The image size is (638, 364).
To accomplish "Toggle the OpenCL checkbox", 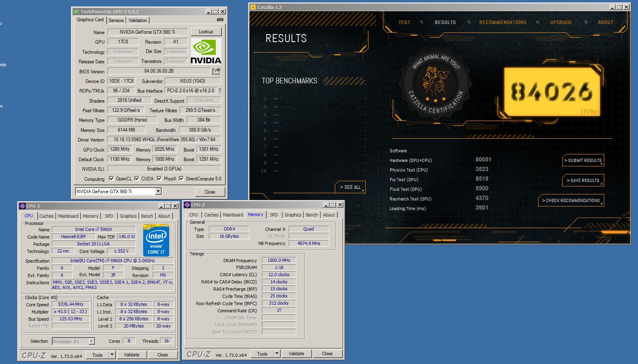I will (111, 179).
